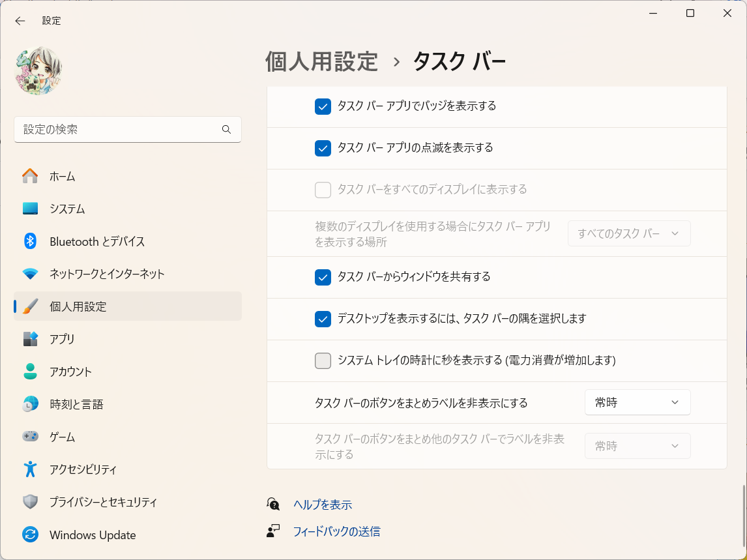Click the アカウント person icon
Viewport: 747px width, 560px height.
pyautogui.click(x=30, y=372)
